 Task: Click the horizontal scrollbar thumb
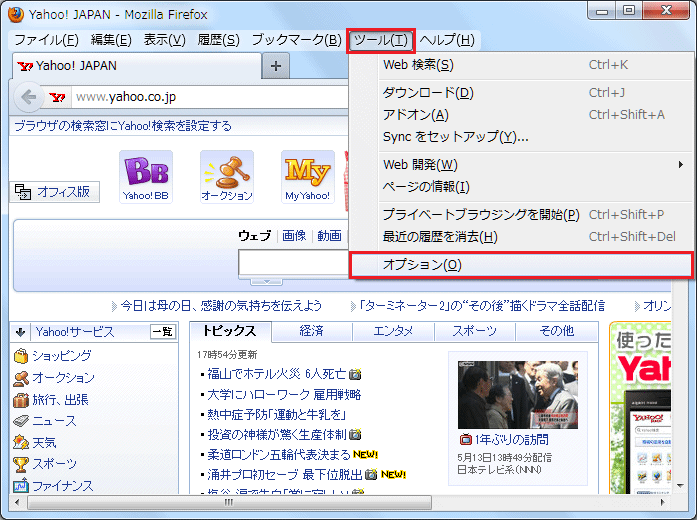coord(229,503)
